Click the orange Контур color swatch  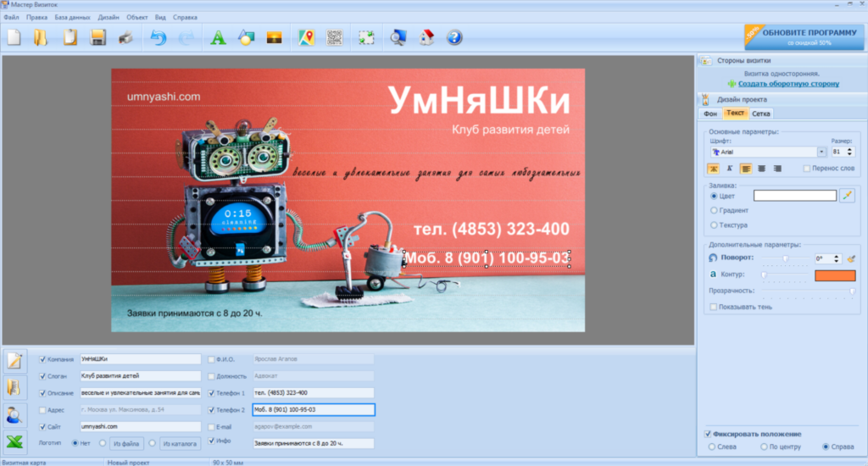(834, 275)
